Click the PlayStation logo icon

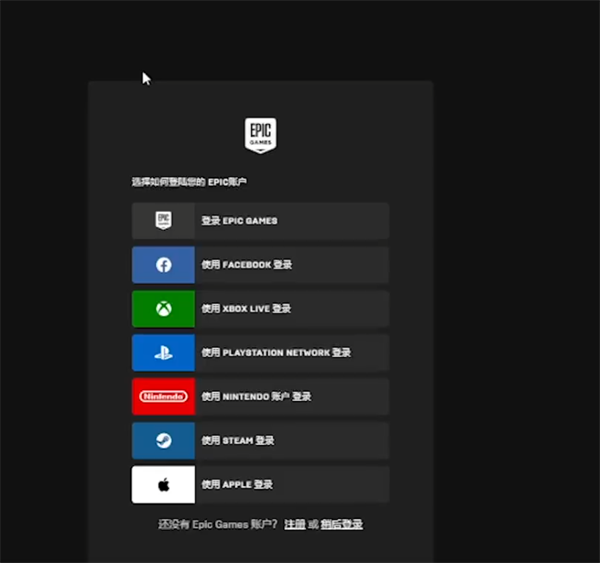163,352
